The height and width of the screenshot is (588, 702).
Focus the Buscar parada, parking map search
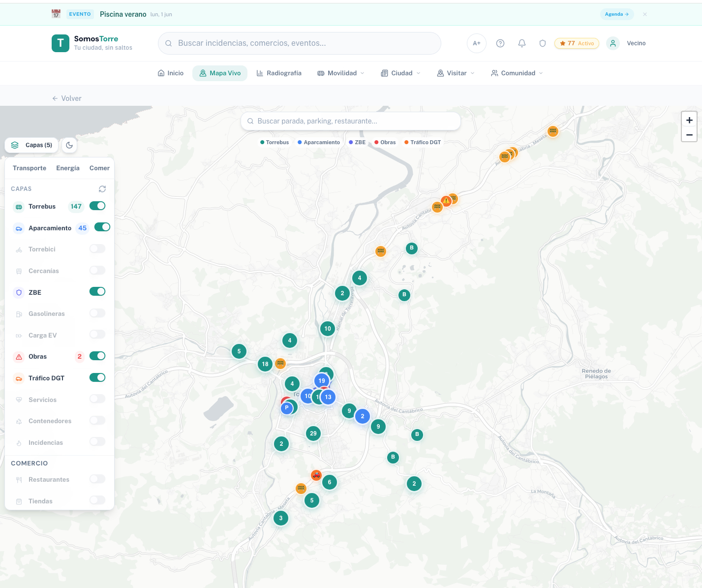click(351, 121)
